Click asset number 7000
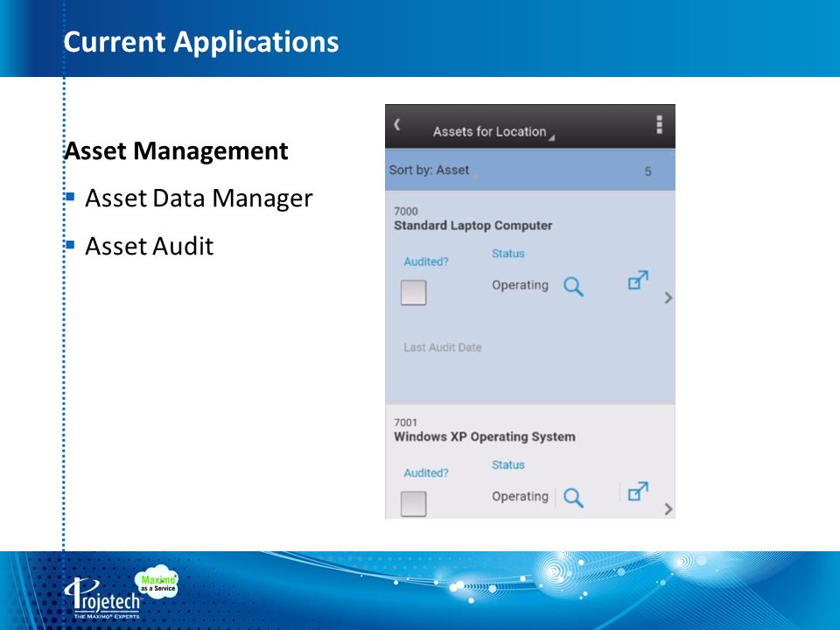The height and width of the screenshot is (630, 840). click(x=405, y=211)
